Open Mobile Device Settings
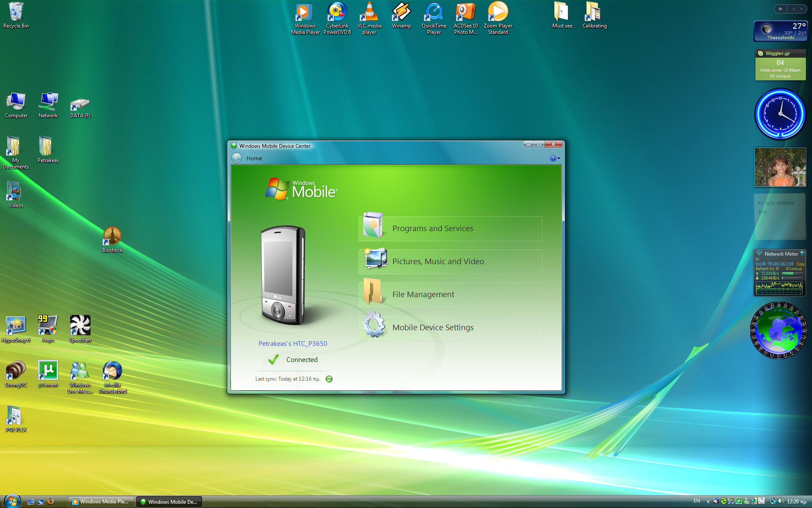Image resolution: width=812 pixels, height=508 pixels. pyautogui.click(x=450, y=328)
